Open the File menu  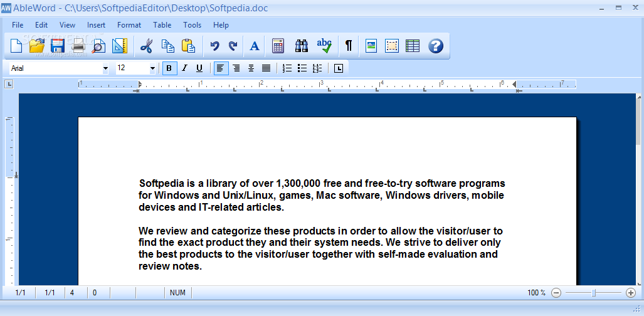tap(18, 25)
